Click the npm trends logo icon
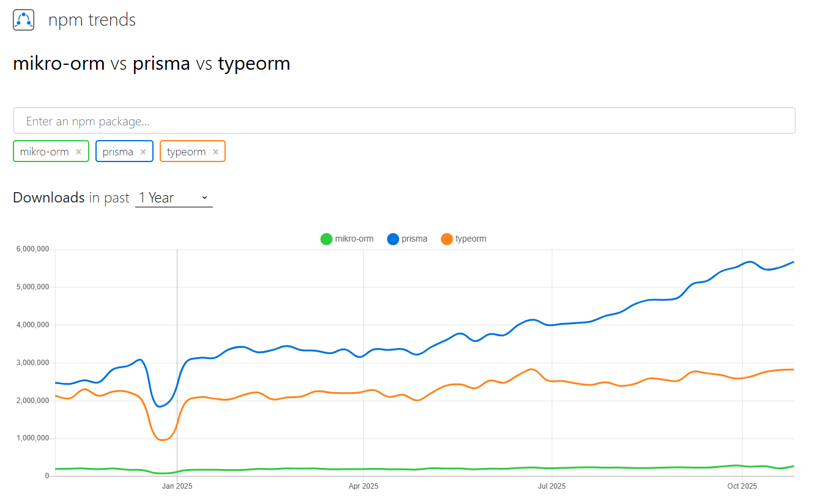Image resolution: width=816 pixels, height=504 pixels. point(23,20)
